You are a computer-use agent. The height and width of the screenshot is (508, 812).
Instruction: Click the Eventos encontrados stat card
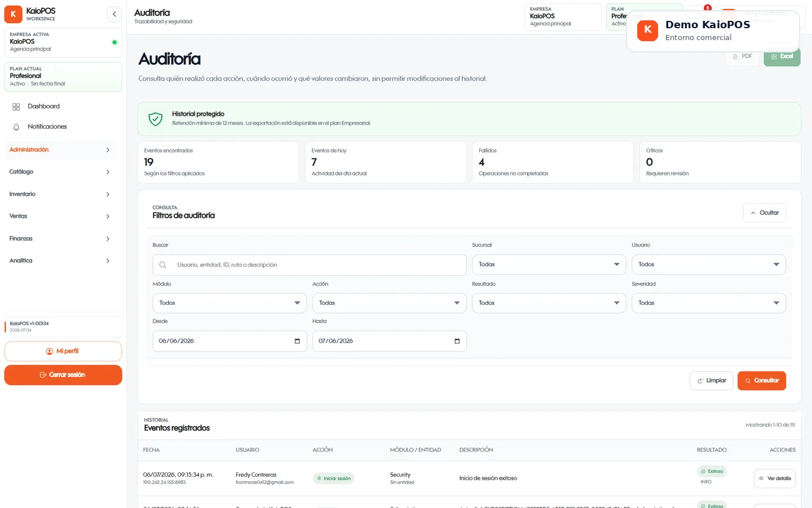[218, 163]
